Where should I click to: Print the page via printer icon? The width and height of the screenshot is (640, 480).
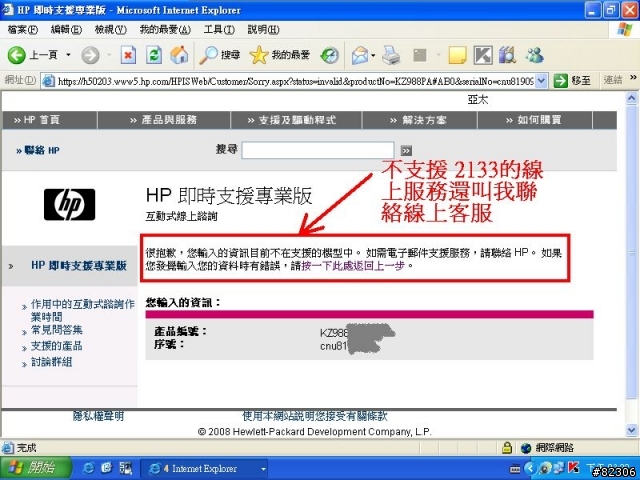[x=391, y=55]
